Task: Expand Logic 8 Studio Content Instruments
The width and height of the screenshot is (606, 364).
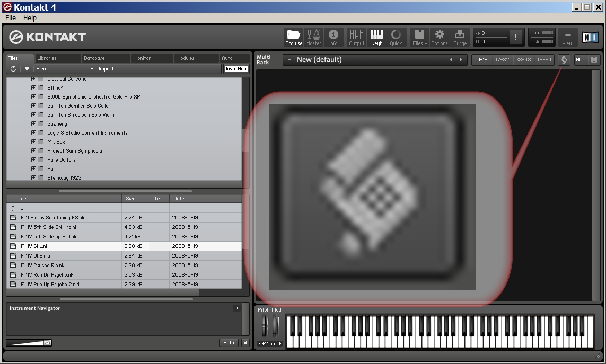Action: point(33,132)
